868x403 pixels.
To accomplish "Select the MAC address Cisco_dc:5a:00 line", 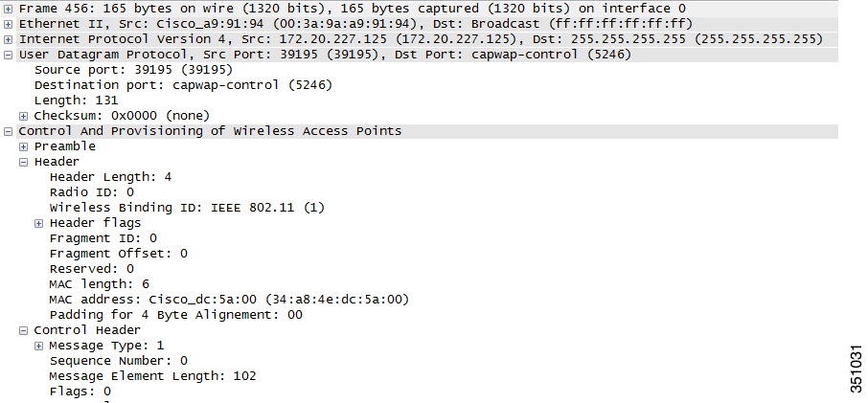I will [x=229, y=300].
